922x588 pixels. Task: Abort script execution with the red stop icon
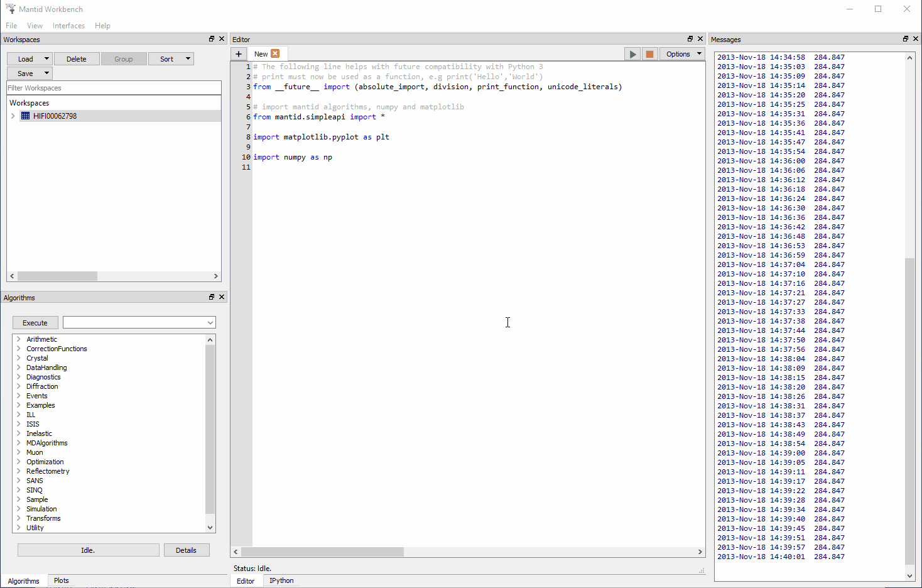[x=649, y=54]
